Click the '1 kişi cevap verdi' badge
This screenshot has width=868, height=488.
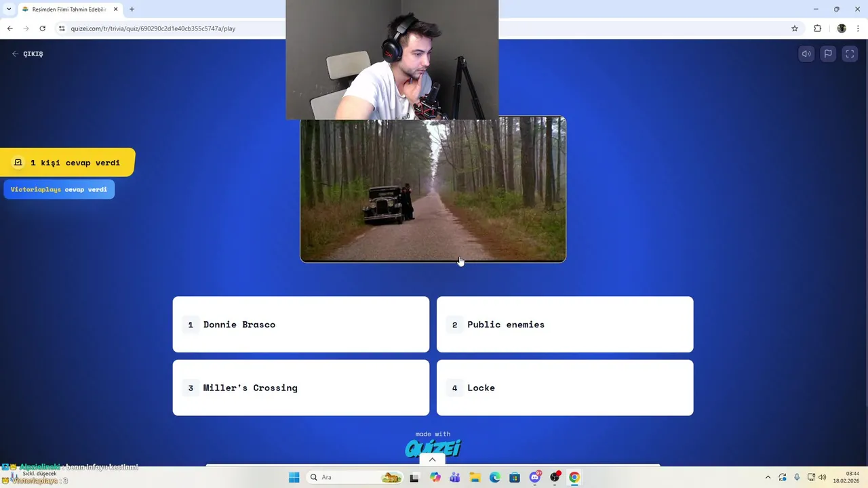pyautogui.click(x=68, y=163)
